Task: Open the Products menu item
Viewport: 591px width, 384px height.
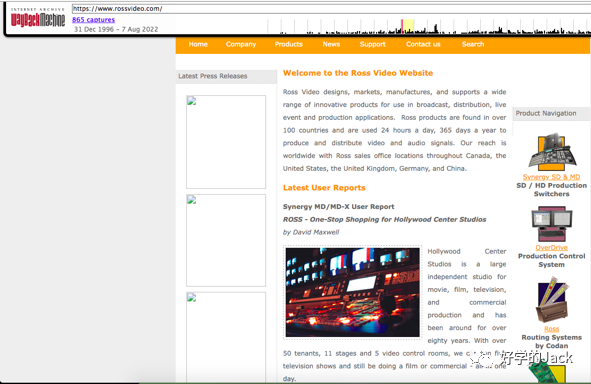Action: (289, 44)
